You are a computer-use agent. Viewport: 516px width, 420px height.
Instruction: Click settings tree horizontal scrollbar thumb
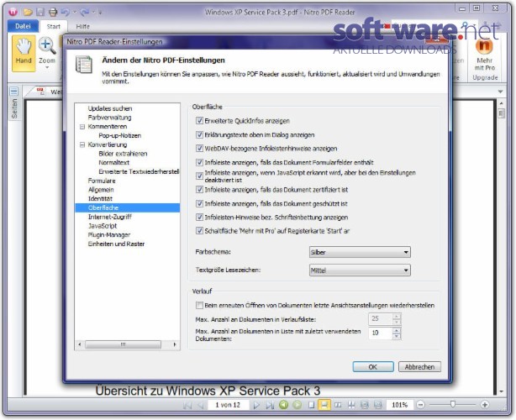tap(123, 344)
